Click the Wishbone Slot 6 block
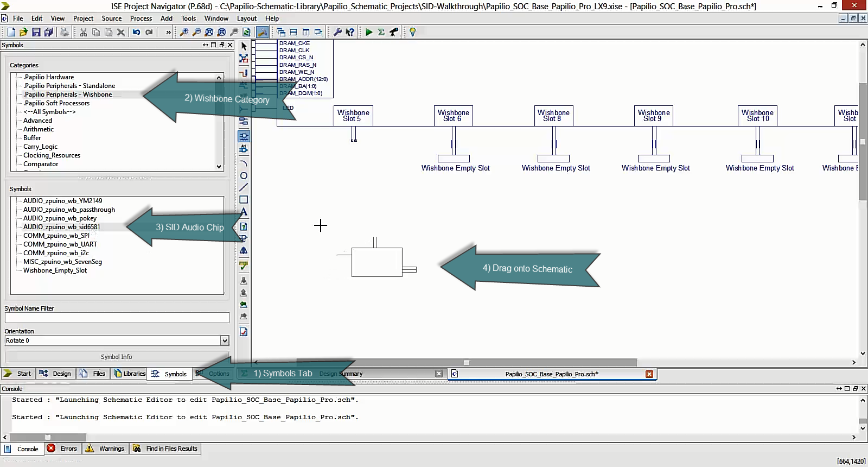This screenshot has width=868, height=467. click(x=454, y=116)
